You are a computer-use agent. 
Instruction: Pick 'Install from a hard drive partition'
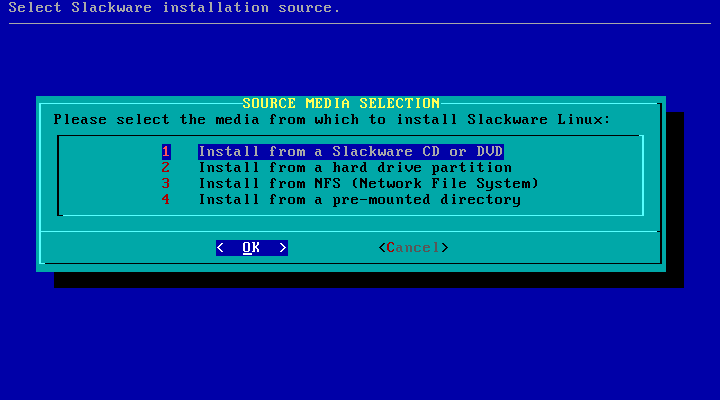tap(354, 167)
